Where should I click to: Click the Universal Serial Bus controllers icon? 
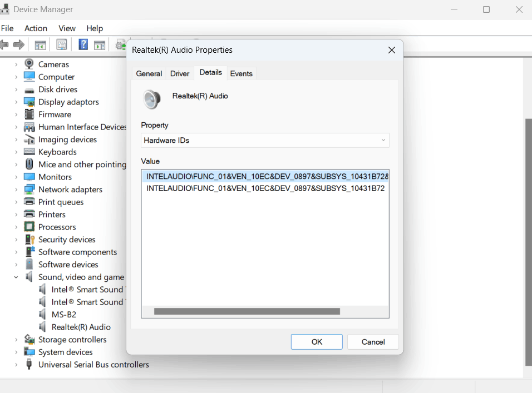coord(29,364)
